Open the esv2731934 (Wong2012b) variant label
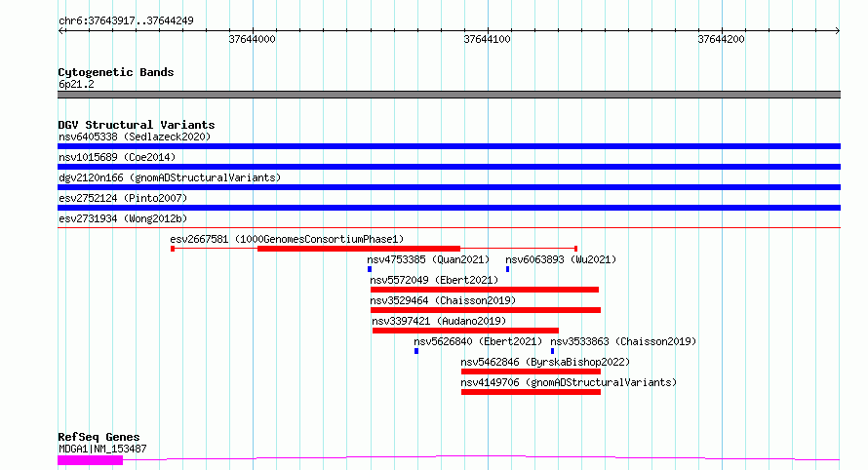The image size is (868, 470). coord(123,218)
